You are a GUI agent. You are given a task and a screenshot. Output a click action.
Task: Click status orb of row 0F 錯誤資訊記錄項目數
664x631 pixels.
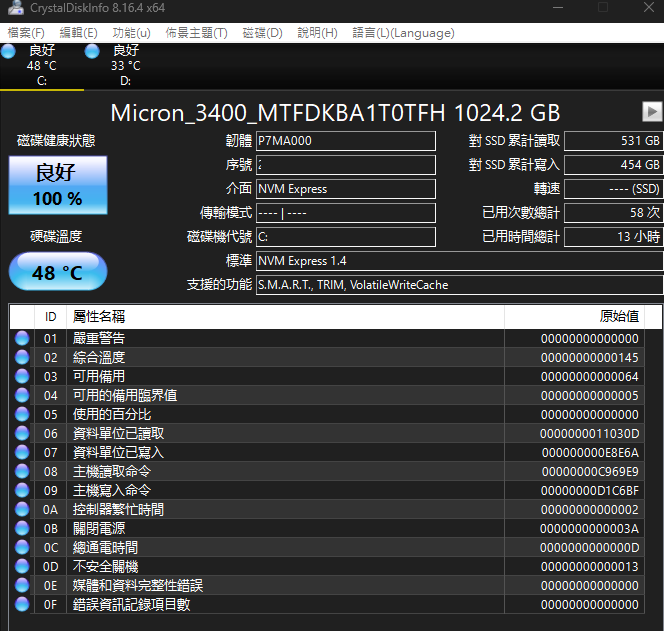[x=22, y=604]
